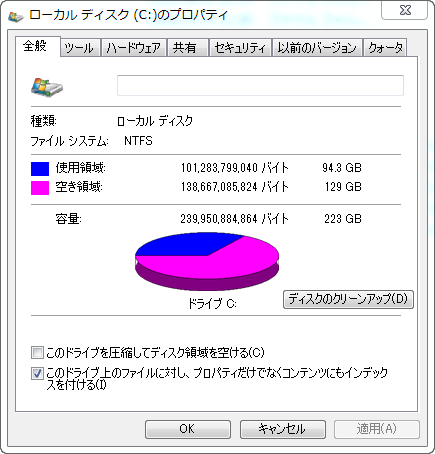The height and width of the screenshot is (454, 435).
Task: Close the properties dialog window
Action: (x=404, y=10)
